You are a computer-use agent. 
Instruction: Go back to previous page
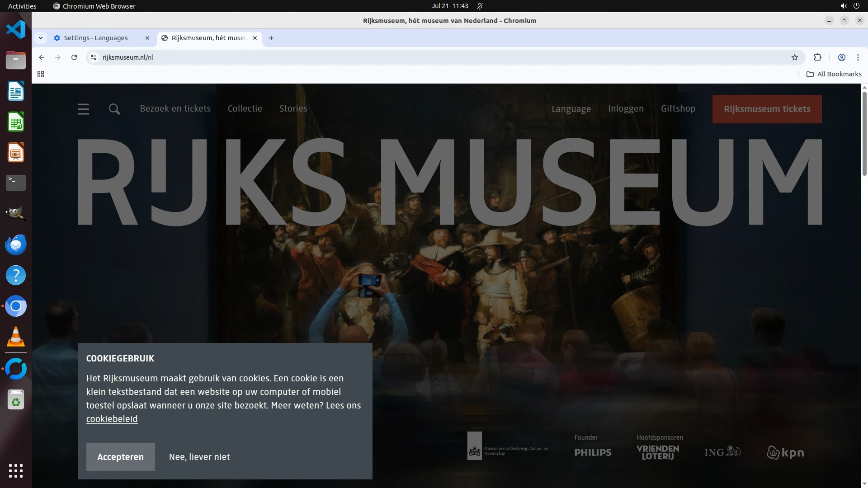[42, 57]
